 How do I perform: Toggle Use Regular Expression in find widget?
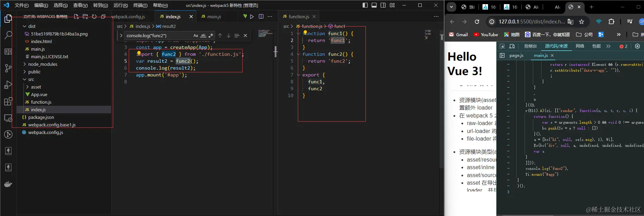coord(211,35)
